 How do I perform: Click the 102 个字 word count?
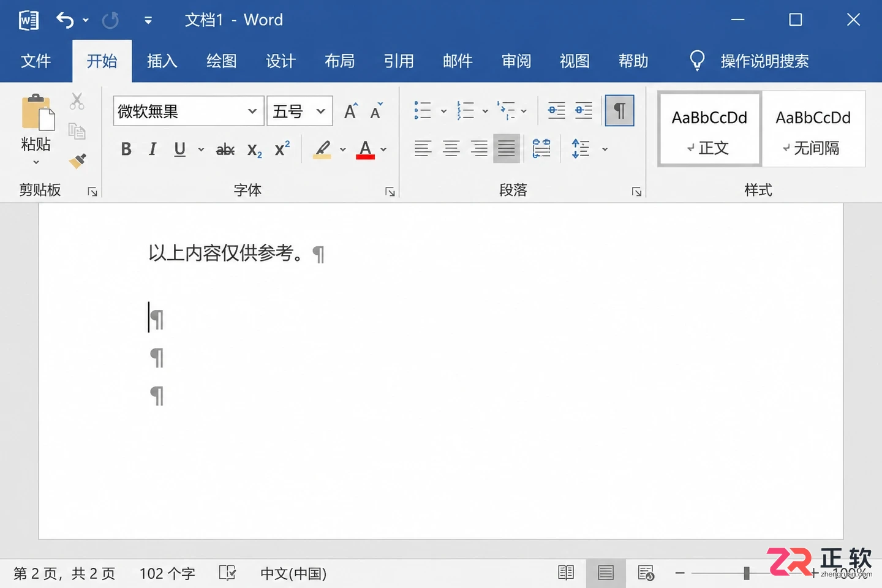click(167, 574)
